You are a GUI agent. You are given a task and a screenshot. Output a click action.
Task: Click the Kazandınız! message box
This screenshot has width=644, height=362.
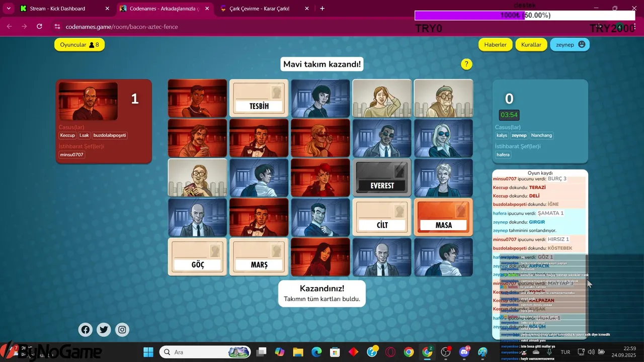[322, 294]
